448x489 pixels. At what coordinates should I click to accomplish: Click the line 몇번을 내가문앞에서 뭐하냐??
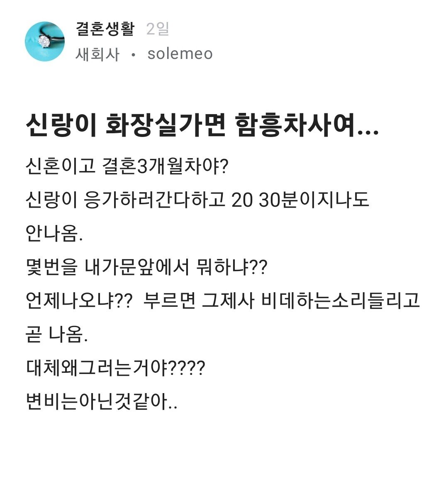point(146,267)
